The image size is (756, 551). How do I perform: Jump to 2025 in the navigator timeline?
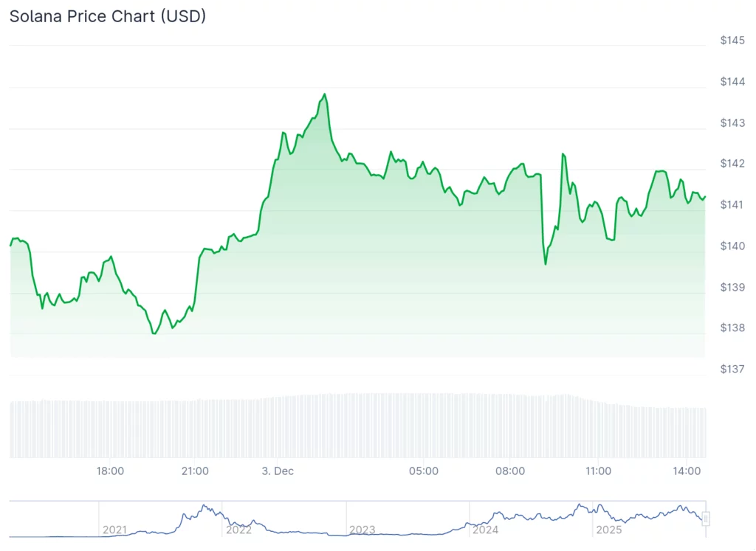609,530
